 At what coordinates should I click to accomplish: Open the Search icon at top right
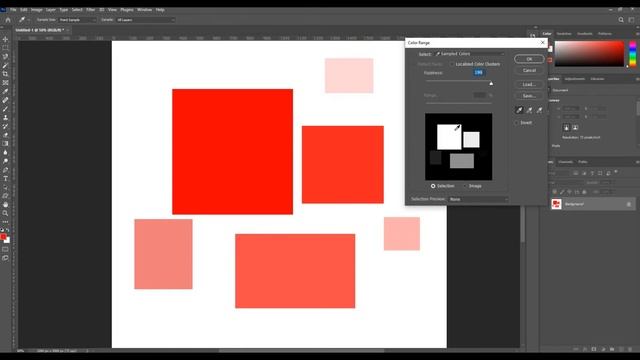(x=621, y=20)
